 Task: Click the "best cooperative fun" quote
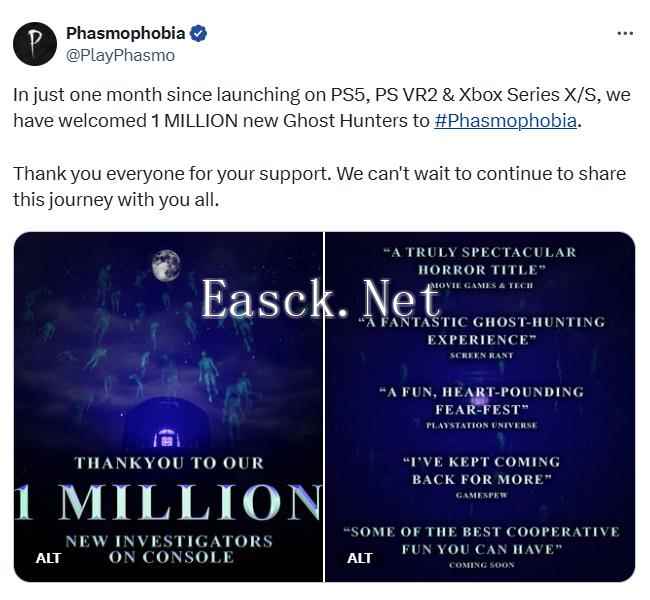[480, 541]
